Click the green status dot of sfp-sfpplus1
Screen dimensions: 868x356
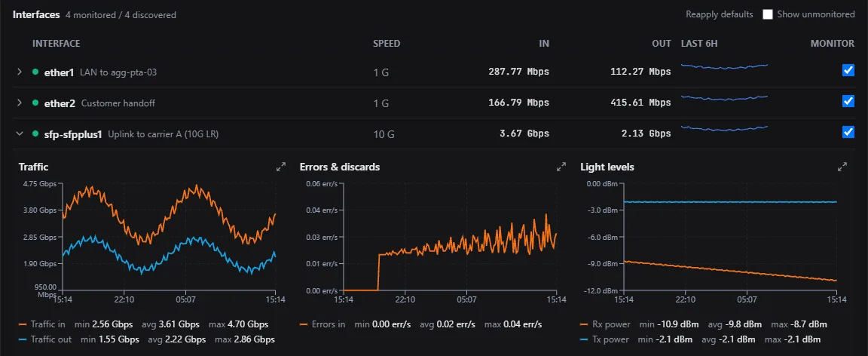[x=35, y=133]
